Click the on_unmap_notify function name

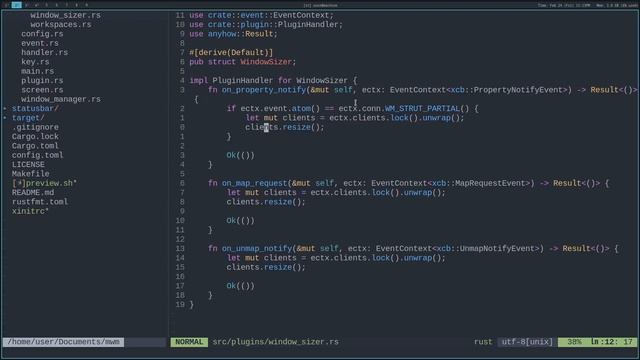tap(257, 249)
